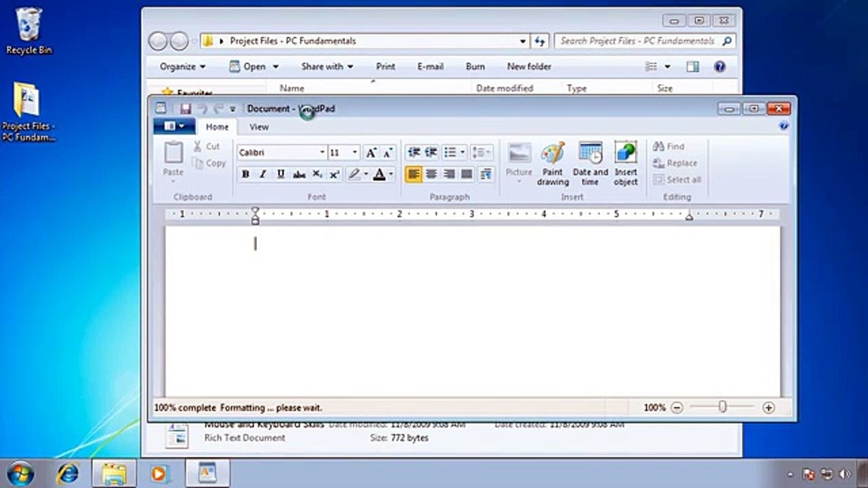Click the Explorer Refresh button beside the address bar
Image resolution: width=868 pixels, height=488 pixels.
click(540, 41)
